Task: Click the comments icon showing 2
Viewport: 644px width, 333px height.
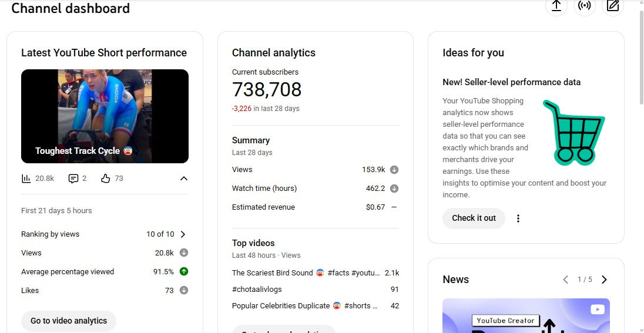Action: pos(73,179)
